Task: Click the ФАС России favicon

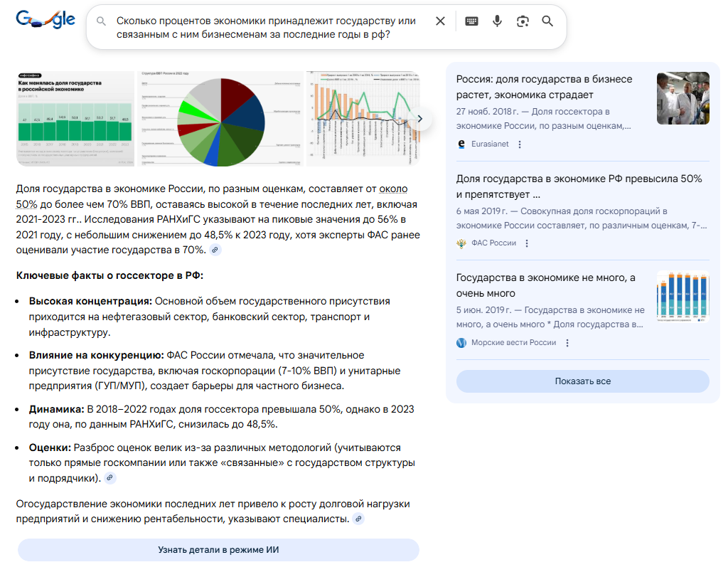Action: coord(461,243)
